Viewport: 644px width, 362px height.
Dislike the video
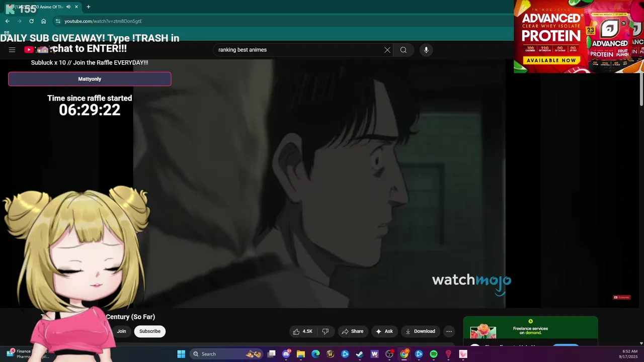click(x=326, y=331)
